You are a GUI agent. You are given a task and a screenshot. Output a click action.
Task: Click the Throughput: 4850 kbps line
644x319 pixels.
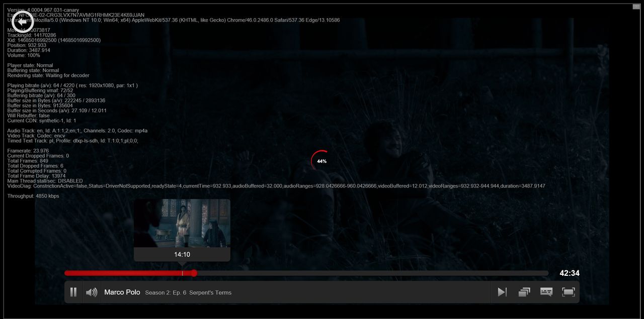[x=33, y=196]
